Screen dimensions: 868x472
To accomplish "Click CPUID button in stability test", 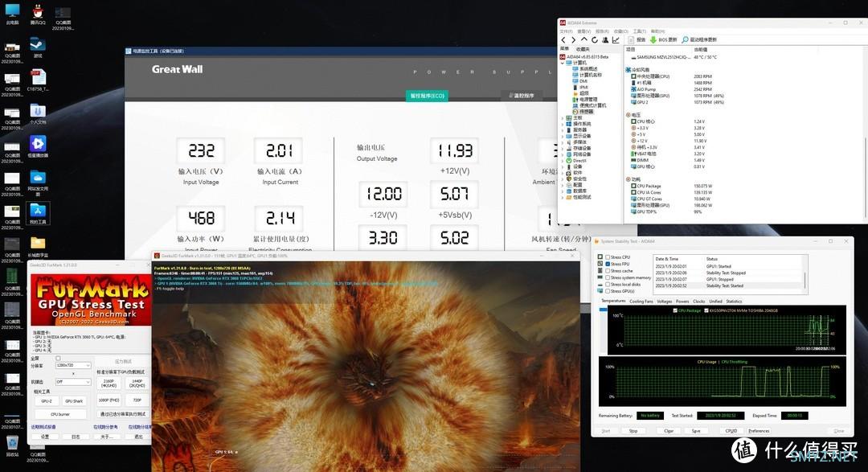I will click(731, 430).
